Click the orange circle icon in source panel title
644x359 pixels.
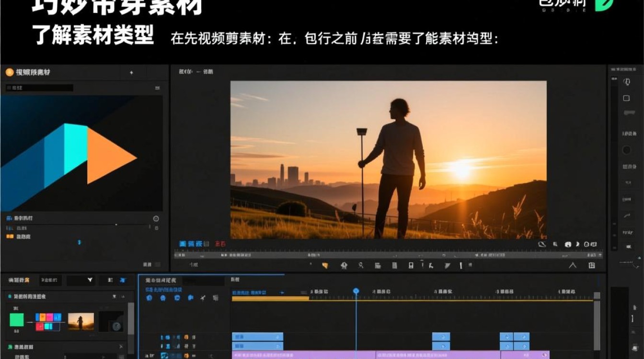point(10,72)
